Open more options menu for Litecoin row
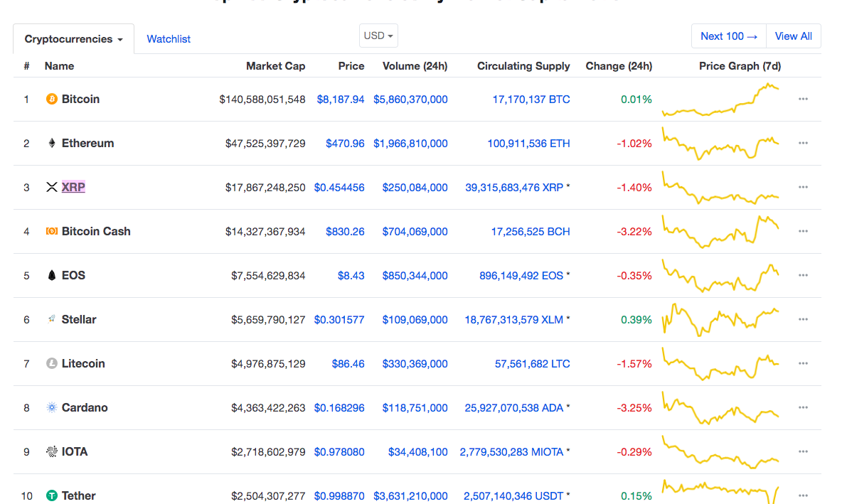The height and width of the screenshot is (504, 847). [x=803, y=363]
